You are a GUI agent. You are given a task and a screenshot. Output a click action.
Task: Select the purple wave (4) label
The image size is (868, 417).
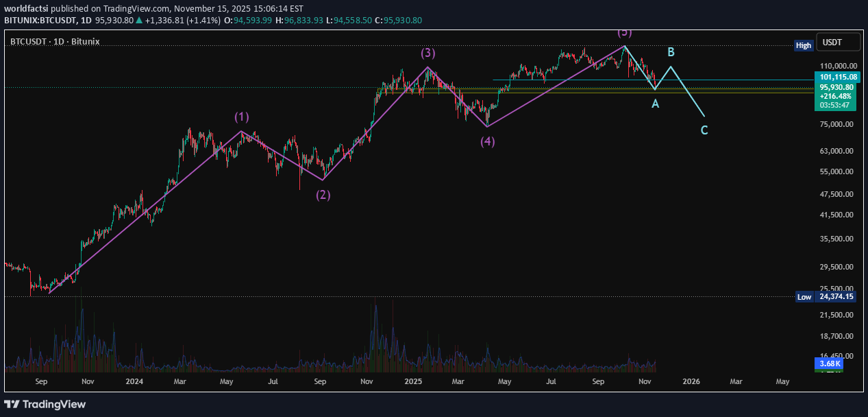(487, 141)
